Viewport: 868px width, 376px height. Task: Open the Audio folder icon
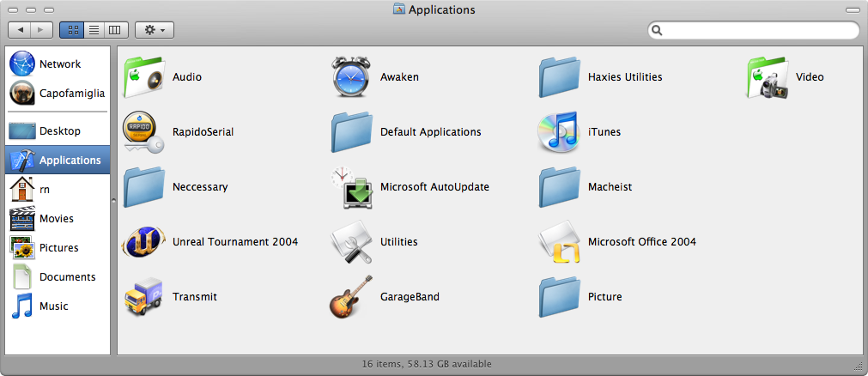pos(144,77)
